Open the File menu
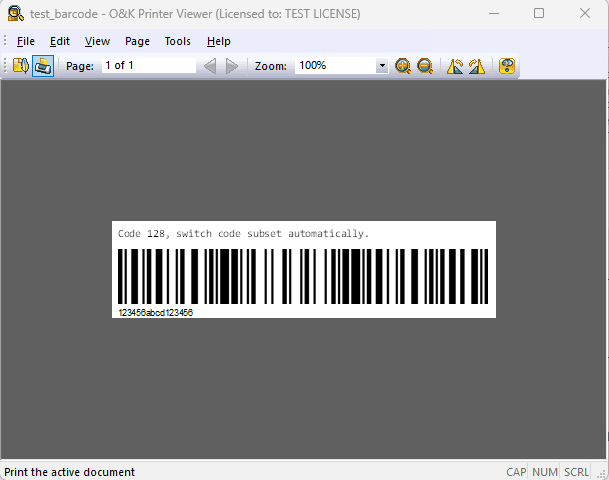The height and width of the screenshot is (480, 609). [26, 41]
